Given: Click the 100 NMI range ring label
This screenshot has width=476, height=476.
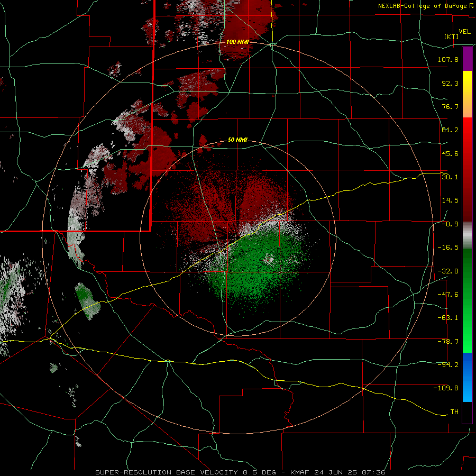Looking at the screenshot, I should 237,42.
